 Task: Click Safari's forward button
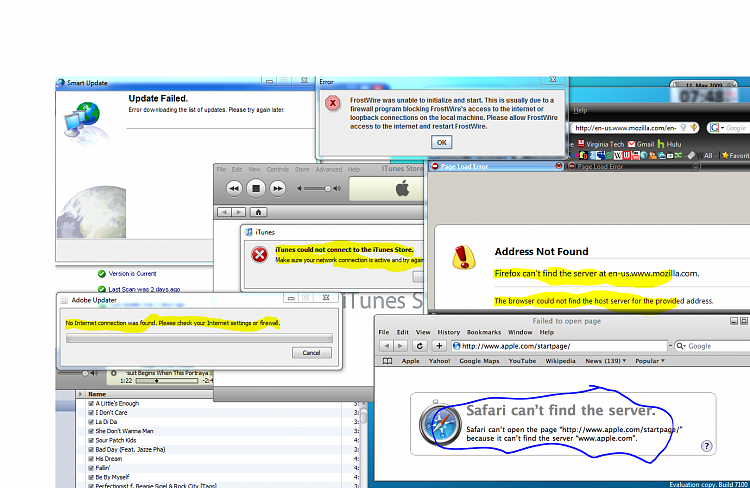pos(400,345)
